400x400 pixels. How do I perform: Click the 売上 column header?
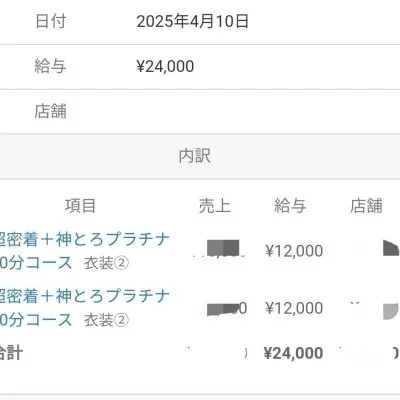pyautogui.click(x=215, y=206)
